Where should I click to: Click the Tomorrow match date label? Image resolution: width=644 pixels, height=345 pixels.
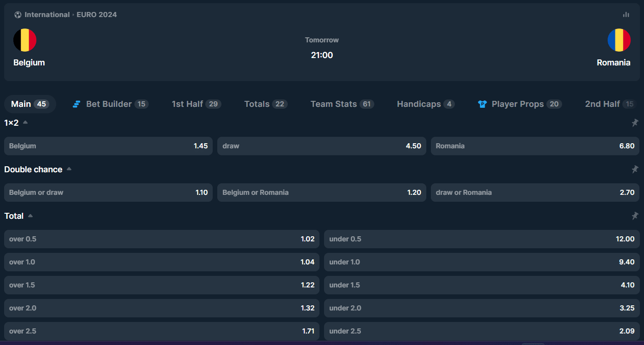(x=322, y=40)
